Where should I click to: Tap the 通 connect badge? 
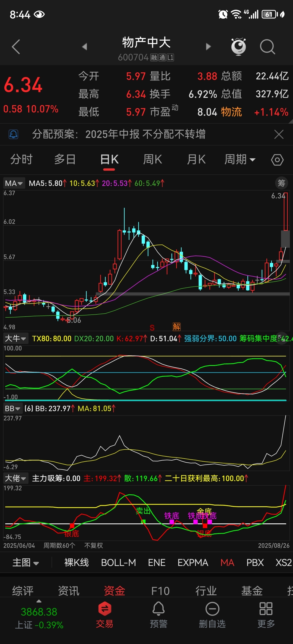[x=162, y=57]
